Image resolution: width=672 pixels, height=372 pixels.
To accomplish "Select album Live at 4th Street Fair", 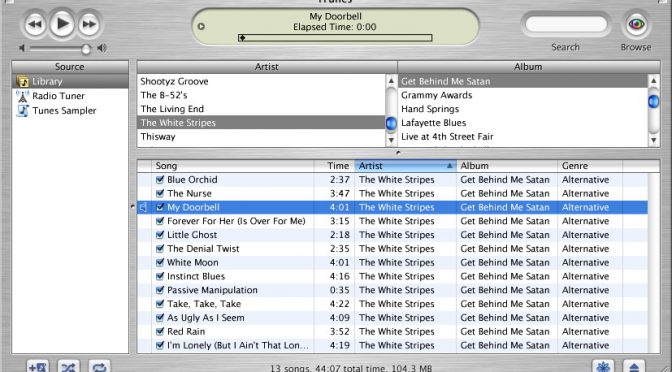I will (x=523, y=136).
